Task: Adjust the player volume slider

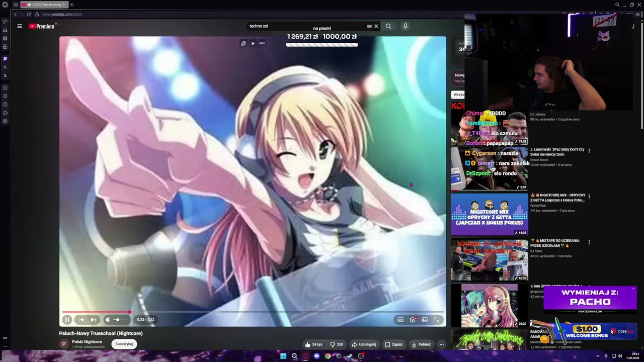Action: (120, 320)
